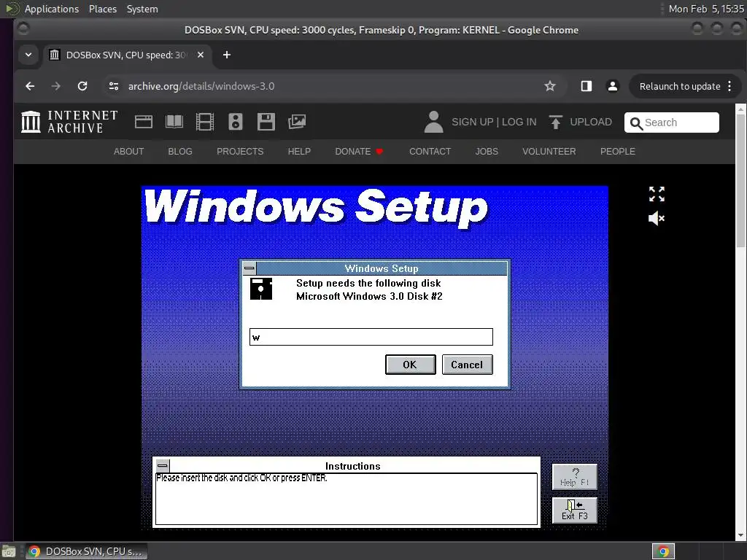Go back to previous page
The height and width of the screenshot is (560, 747).
(30, 86)
